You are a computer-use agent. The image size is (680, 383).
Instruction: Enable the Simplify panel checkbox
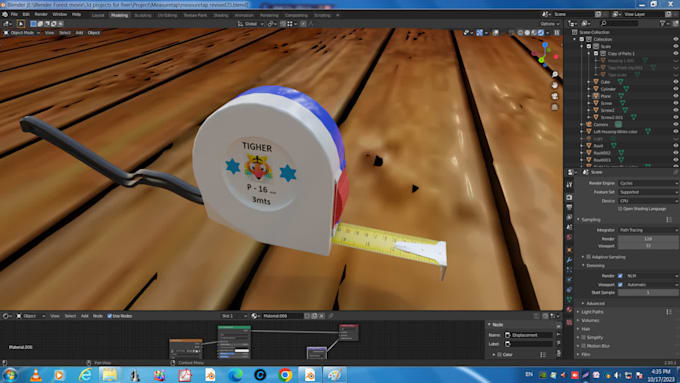coord(584,337)
